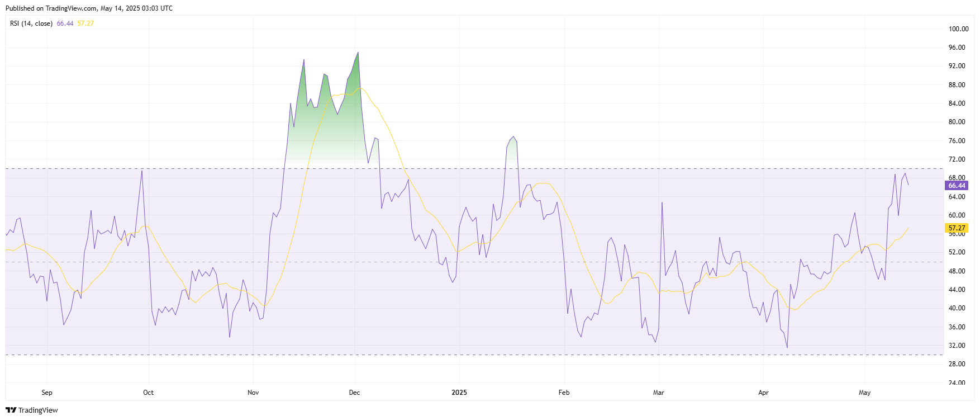Click the 64.00 price axis label
Viewport: 980px width, 420px height.
click(x=957, y=197)
